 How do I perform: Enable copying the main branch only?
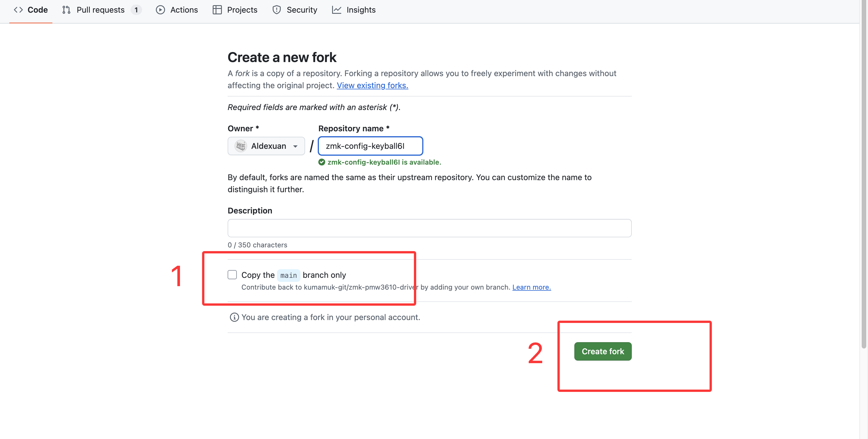click(232, 275)
